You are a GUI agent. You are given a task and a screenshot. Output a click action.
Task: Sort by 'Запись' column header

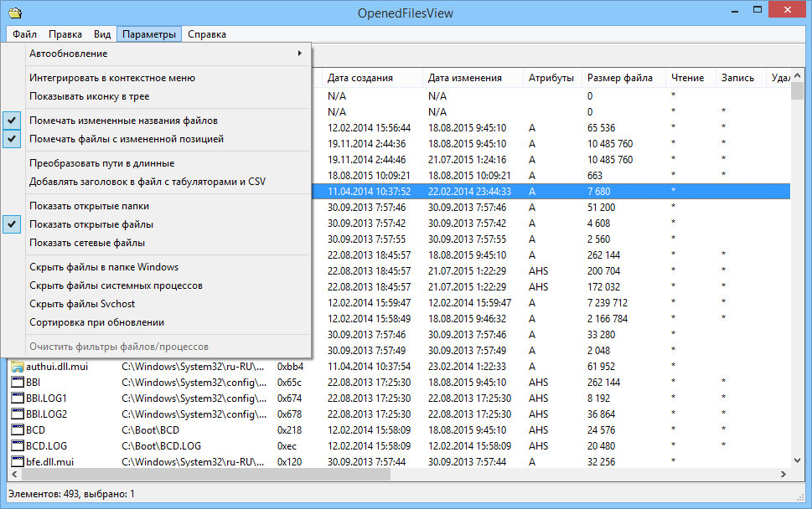click(x=741, y=78)
